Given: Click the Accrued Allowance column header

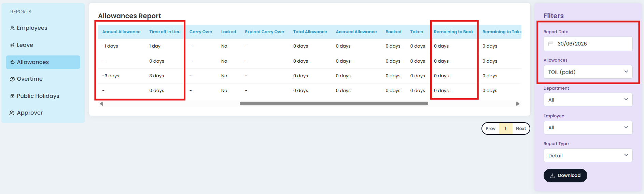Looking at the screenshot, I should click(x=356, y=32).
